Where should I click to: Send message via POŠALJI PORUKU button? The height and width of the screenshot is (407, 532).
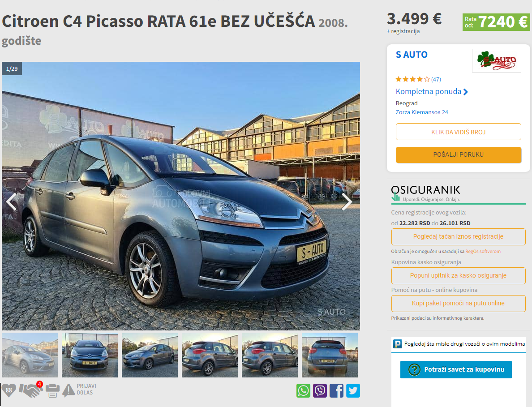pyautogui.click(x=459, y=154)
